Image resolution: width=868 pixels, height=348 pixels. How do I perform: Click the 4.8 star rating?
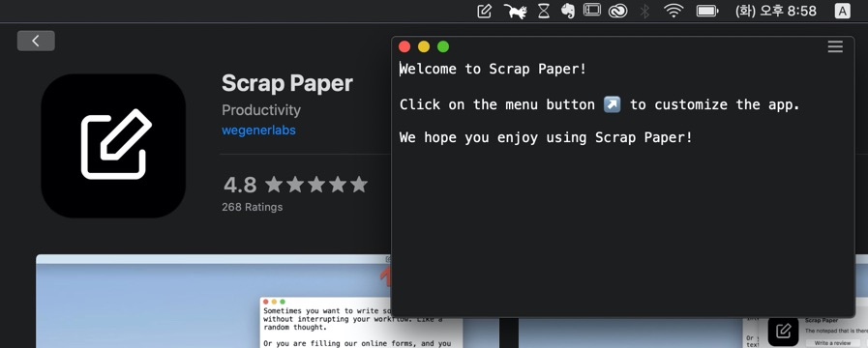(x=295, y=185)
